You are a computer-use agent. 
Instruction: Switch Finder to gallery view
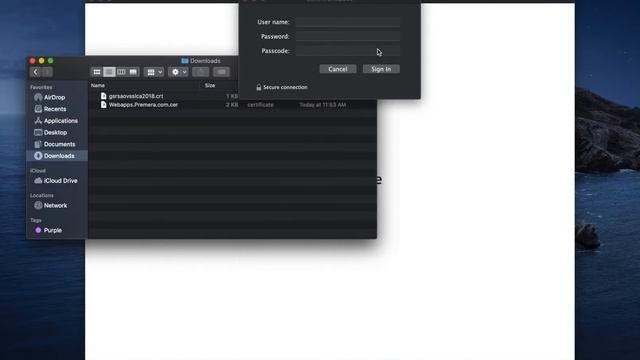coord(133,72)
